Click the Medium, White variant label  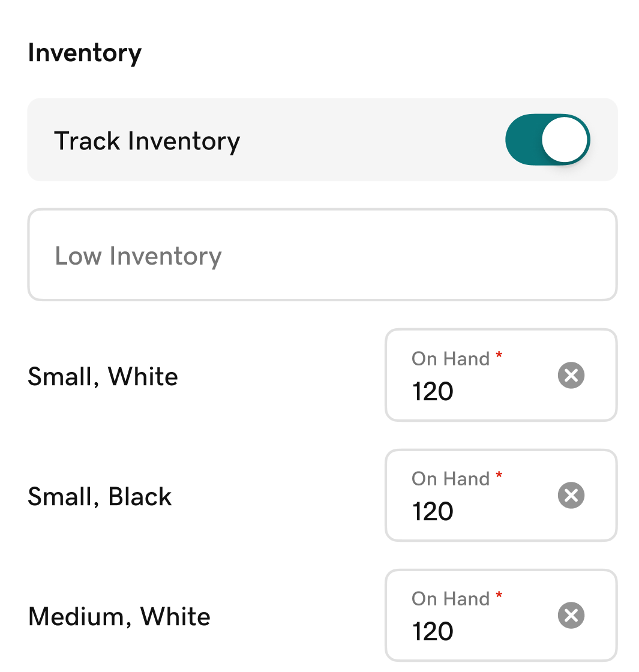(x=119, y=616)
